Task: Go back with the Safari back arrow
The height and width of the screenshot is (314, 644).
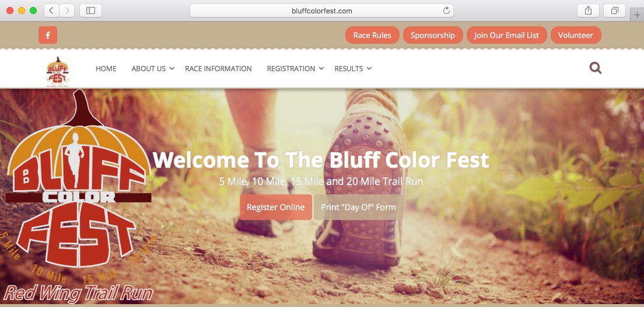Action: [51, 11]
